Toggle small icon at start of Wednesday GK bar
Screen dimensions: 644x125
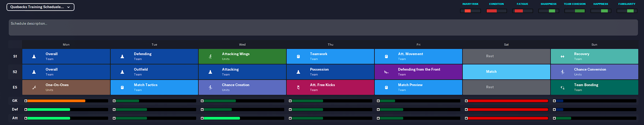click(x=202, y=101)
